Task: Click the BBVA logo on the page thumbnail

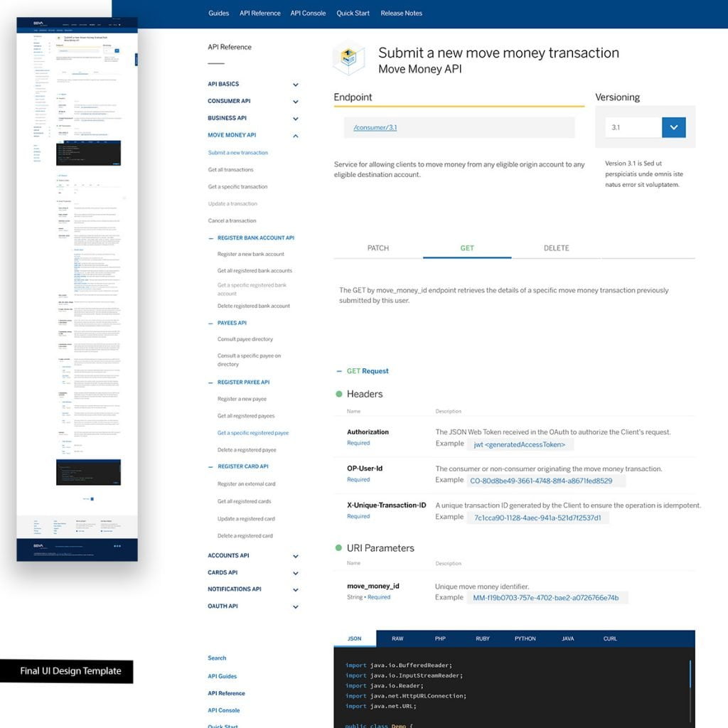Action: click(40, 22)
